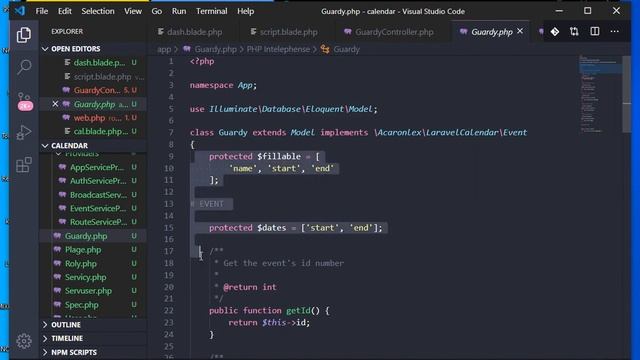Click the PHP Intelephense breadcrumb segment
This screenshot has width=640, height=360.
(x=278, y=49)
